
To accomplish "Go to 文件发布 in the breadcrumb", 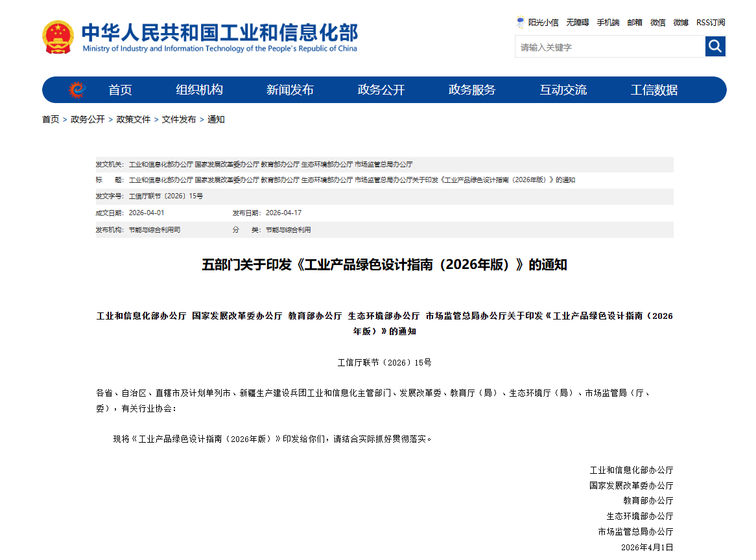I will click(x=179, y=119).
